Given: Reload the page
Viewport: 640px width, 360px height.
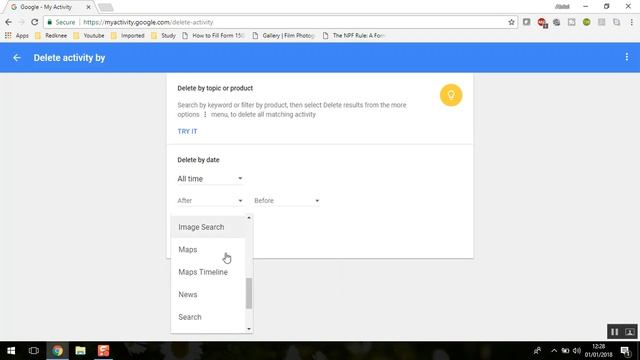Looking at the screenshot, I should coord(35,22).
